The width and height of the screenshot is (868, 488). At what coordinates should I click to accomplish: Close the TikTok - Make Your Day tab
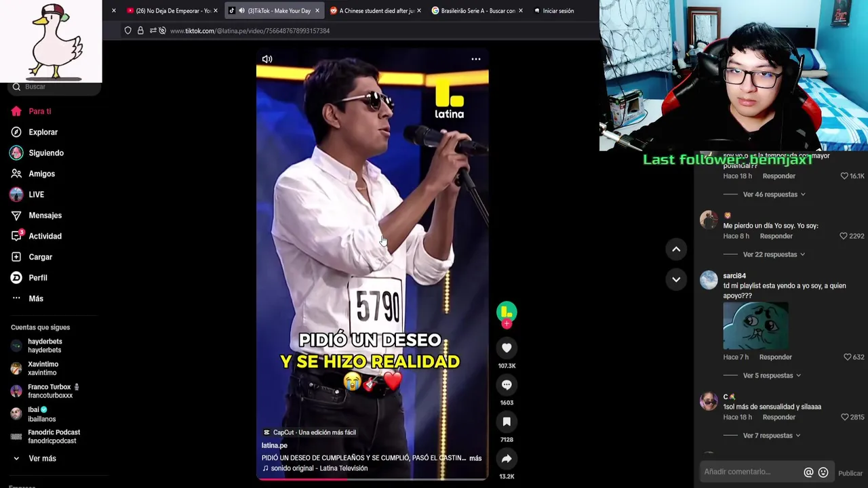click(317, 11)
